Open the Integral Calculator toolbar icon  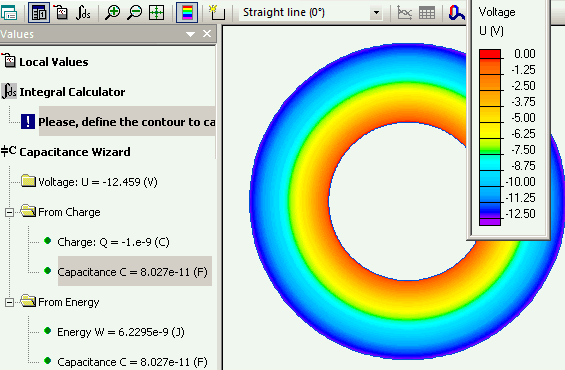tap(83, 13)
